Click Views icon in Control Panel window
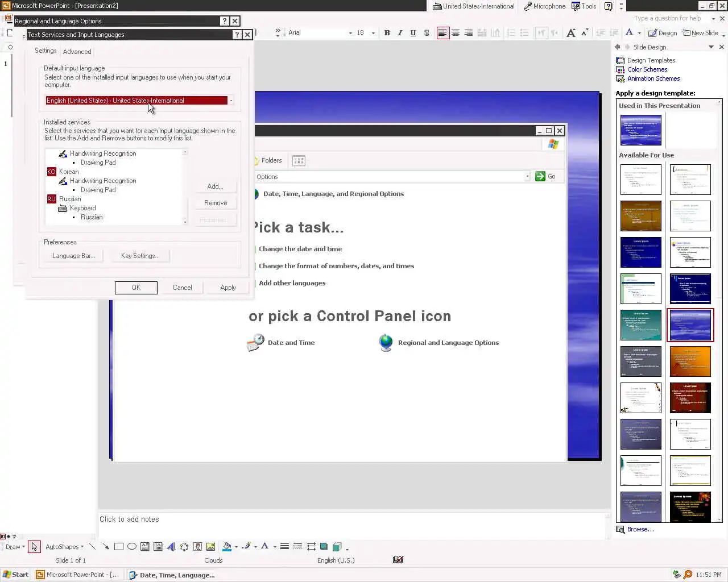The width and height of the screenshot is (728, 582). (x=299, y=161)
